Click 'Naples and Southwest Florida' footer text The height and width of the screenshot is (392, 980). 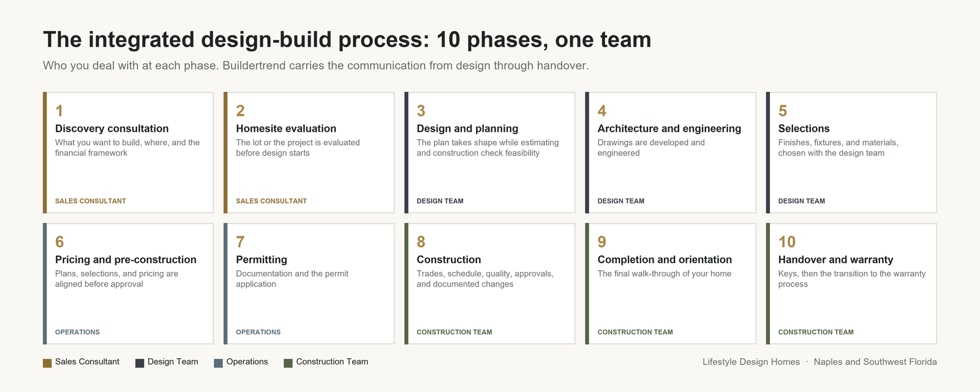click(875, 362)
